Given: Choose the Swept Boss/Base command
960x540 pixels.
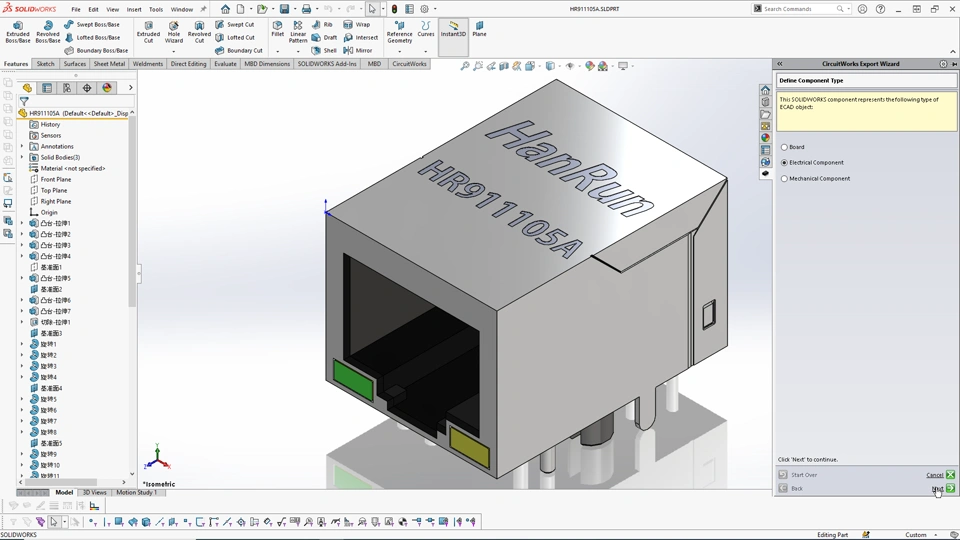Looking at the screenshot, I should point(92,24).
